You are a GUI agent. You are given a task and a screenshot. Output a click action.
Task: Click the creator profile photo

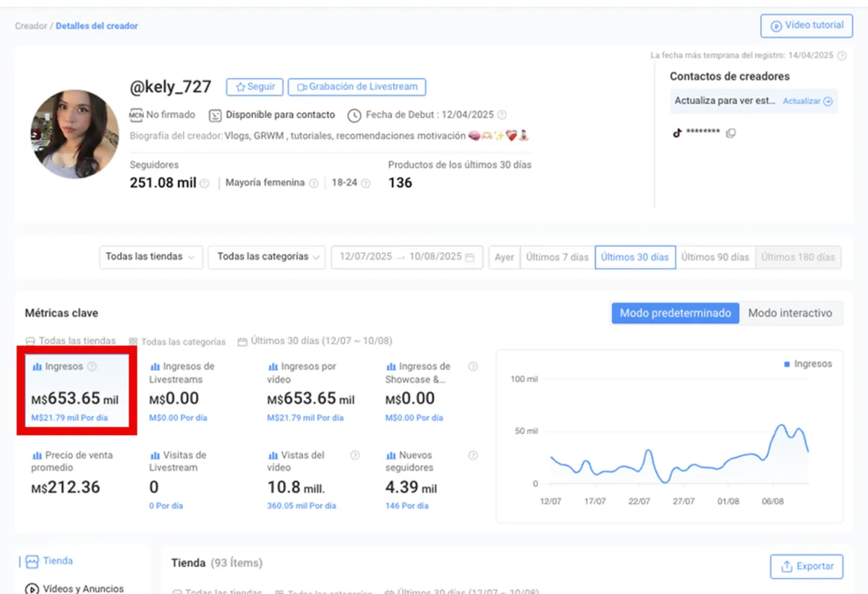(75, 134)
